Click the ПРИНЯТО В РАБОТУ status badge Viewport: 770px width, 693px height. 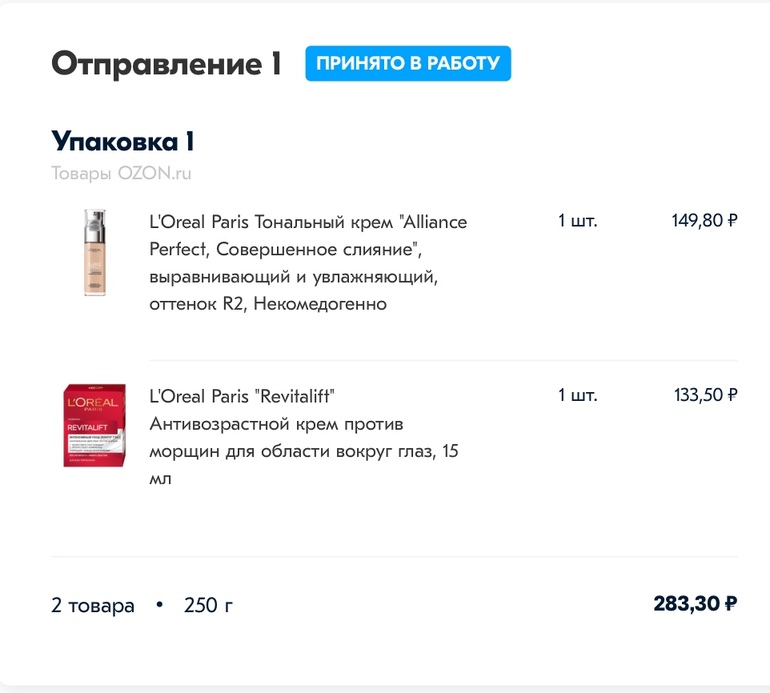[x=408, y=63]
